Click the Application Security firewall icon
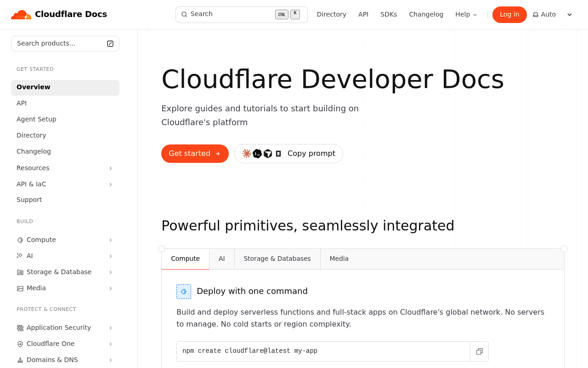Screen dimensions: 588x368 (x=20, y=328)
